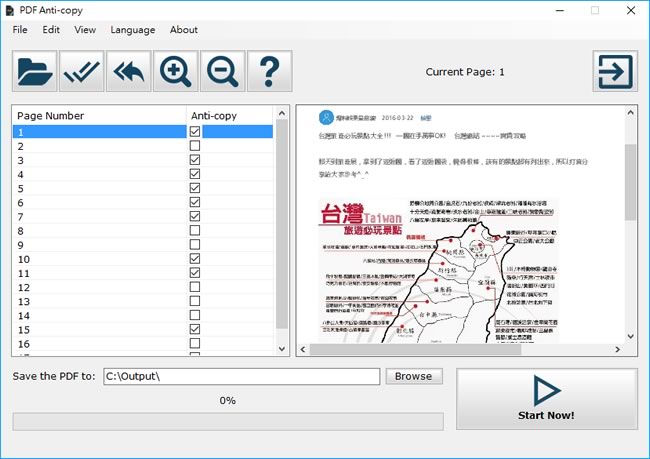Open the Language menu
650x459 pixels.
pyautogui.click(x=132, y=30)
